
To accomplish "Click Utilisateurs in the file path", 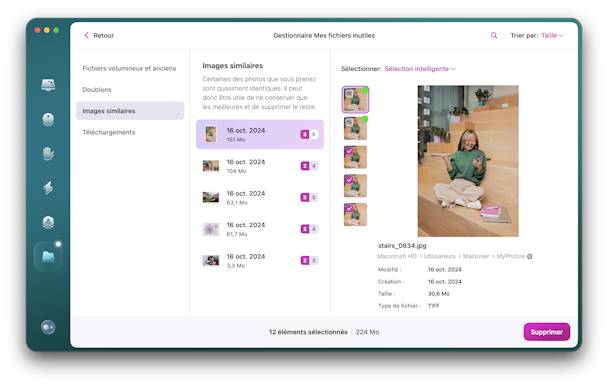I will coord(439,256).
